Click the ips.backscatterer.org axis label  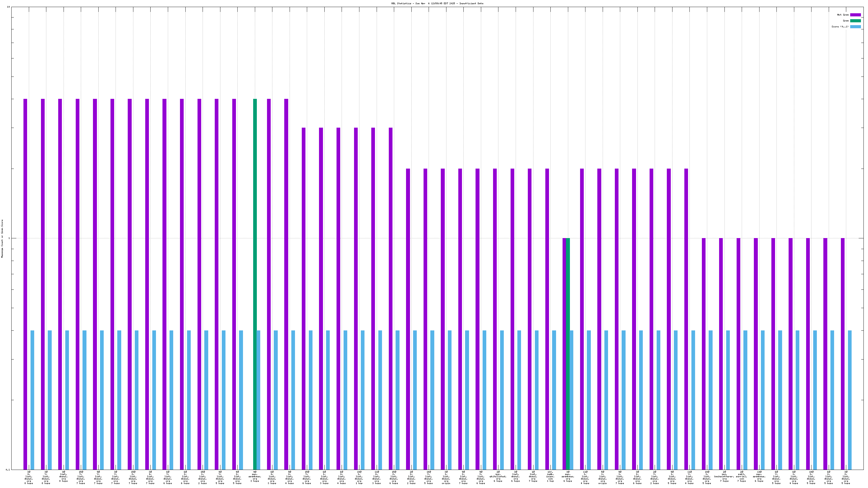point(724,476)
